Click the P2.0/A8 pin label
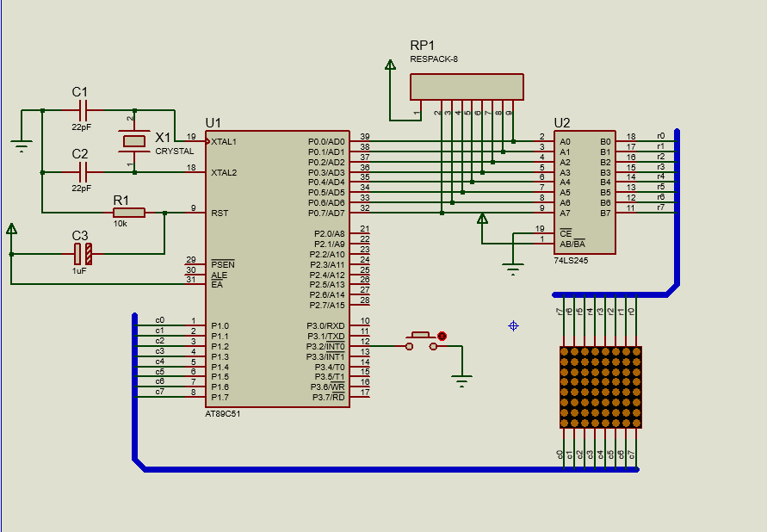Screen dimensions: 767x532 click(329, 234)
